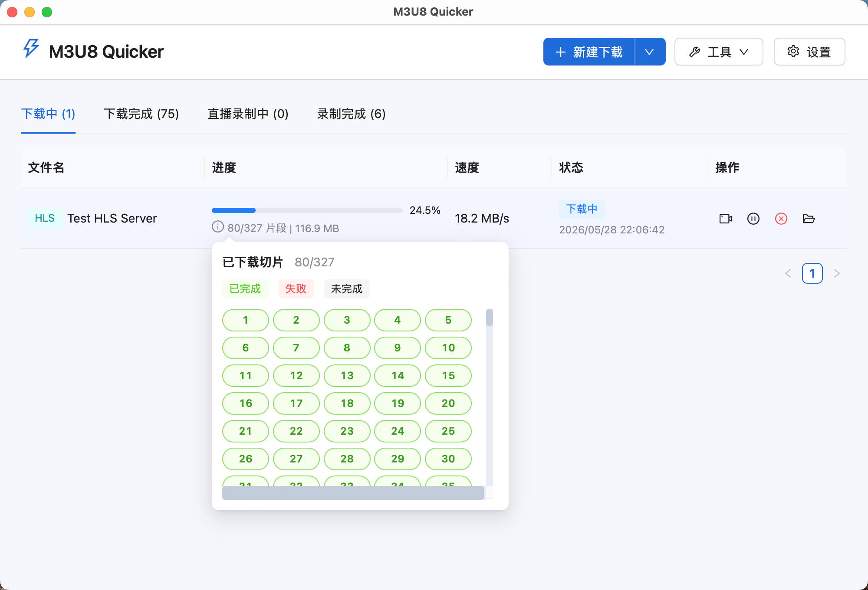Image resolution: width=868 pixels, height=590 pixels.
Task: Click the download progress bar at 24.5%
Action: click(307, 210)
